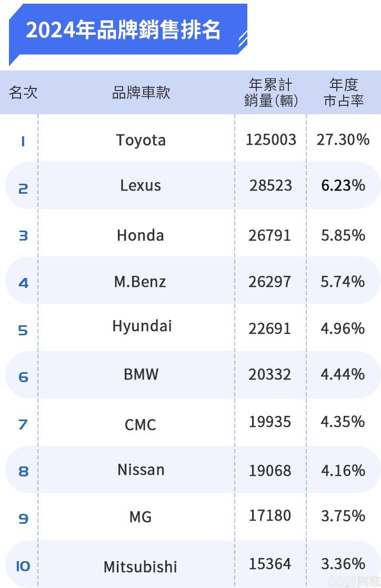Click the 年累計銷量(輛) column header

pyautogui.click(x=271, y=93)
